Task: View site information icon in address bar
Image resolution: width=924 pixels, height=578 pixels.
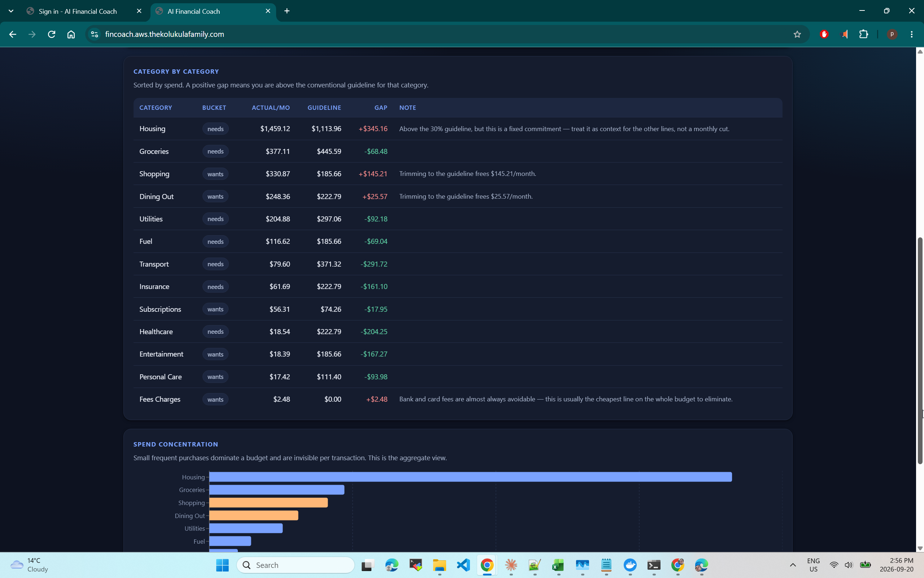Action: pos(94,34)
